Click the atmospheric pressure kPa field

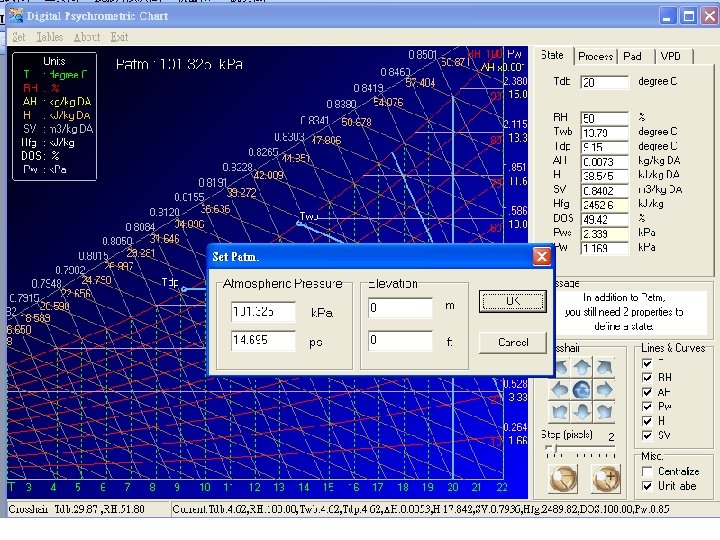pyautogui.click(x=263, y=311)
